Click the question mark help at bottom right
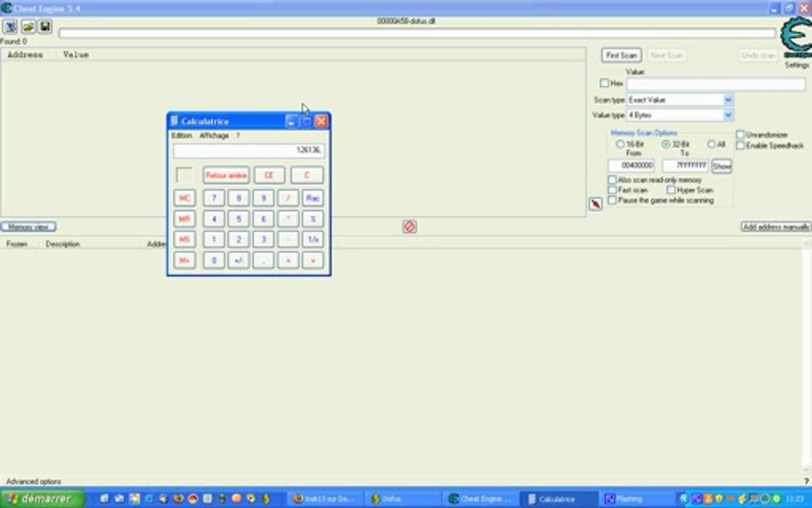 807,481
